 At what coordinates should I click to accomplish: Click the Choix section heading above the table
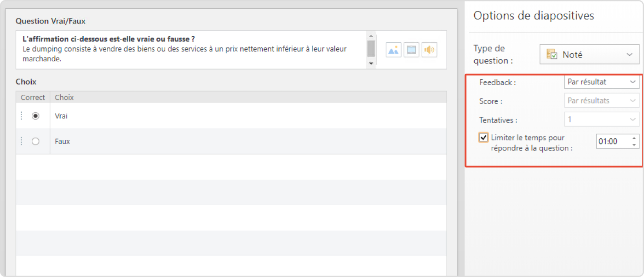(x=26, y=82)
